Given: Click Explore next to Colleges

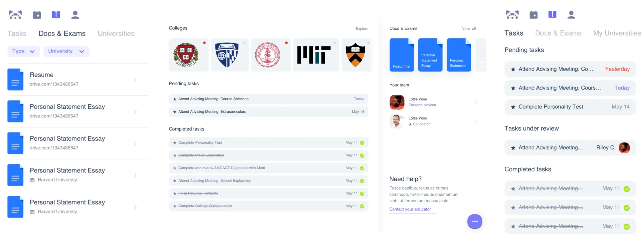Looking at the screenshot, I should click(x=362, y=29).
